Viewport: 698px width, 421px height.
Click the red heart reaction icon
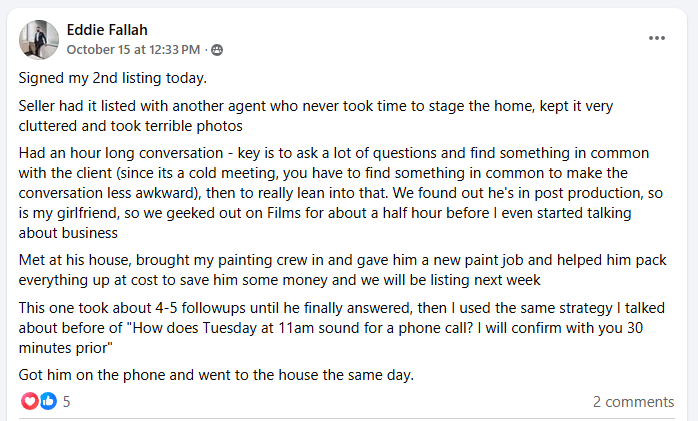point(30,401)
